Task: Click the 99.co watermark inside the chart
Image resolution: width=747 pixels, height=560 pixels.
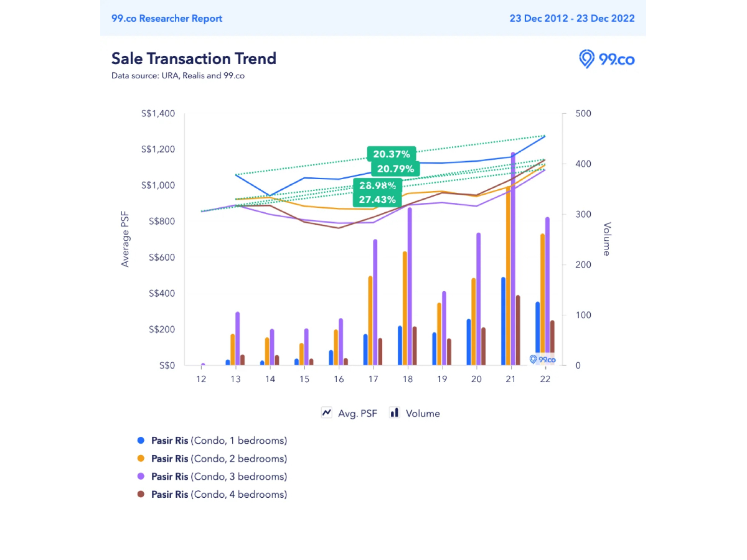Action: (x=542, y=360)
